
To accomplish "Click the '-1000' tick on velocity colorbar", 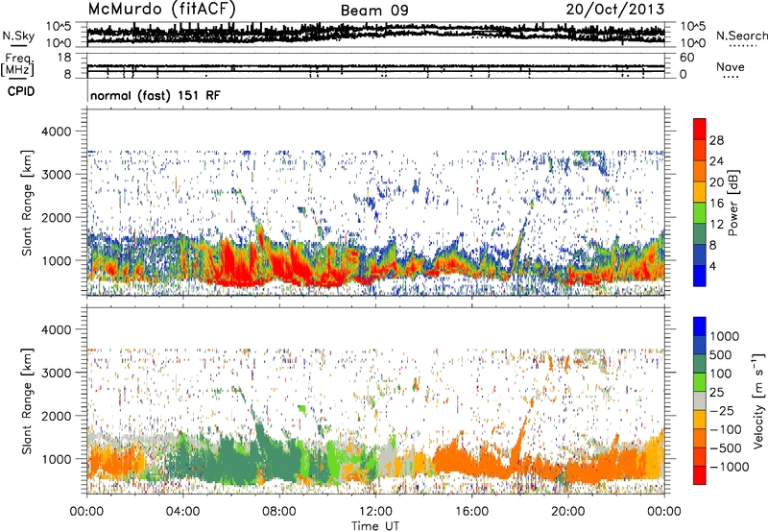I will click(x=729, y=467).
